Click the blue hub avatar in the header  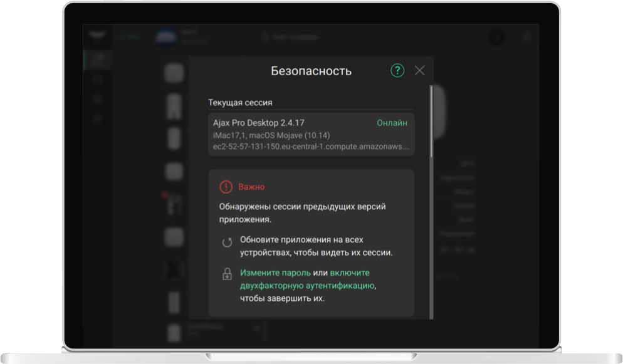[x=166, y=37]
